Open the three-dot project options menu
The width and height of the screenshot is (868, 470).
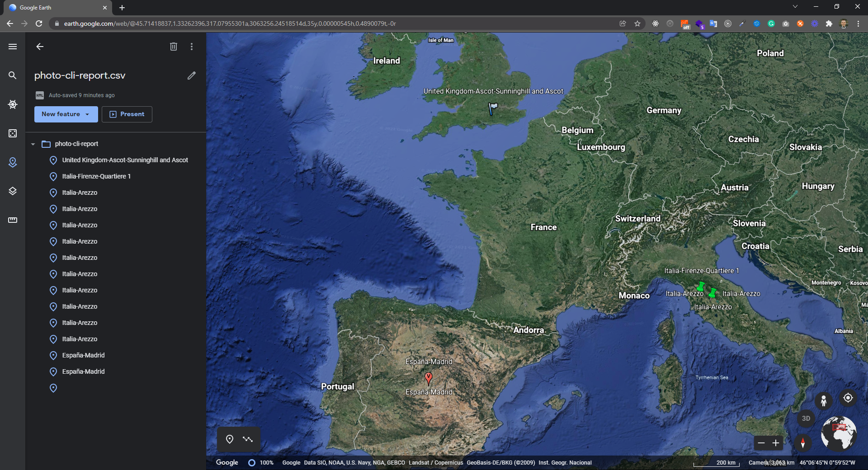coord(191,46)
